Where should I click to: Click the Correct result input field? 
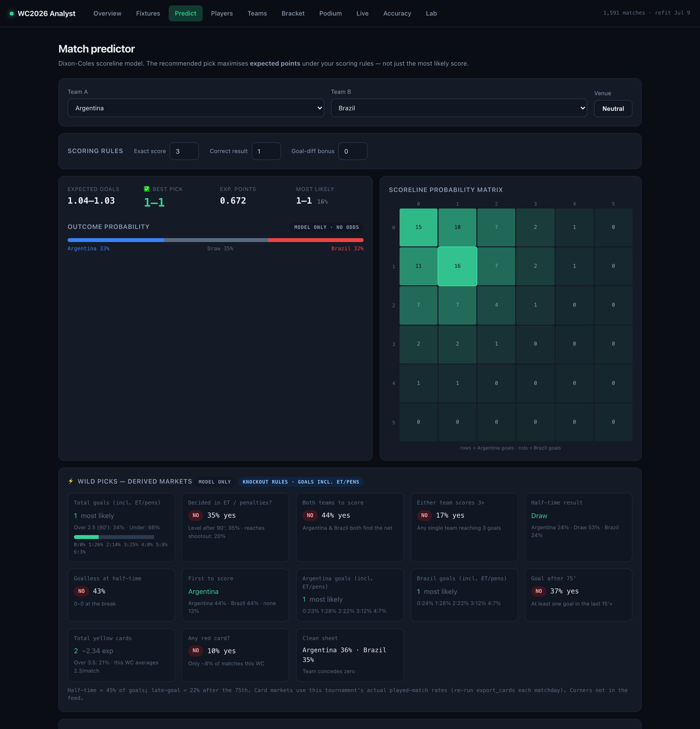click(266, 151)
